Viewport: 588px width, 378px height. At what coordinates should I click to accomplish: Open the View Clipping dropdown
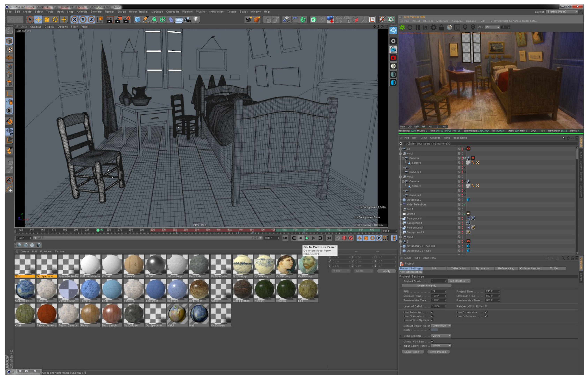tap(441, 335)
